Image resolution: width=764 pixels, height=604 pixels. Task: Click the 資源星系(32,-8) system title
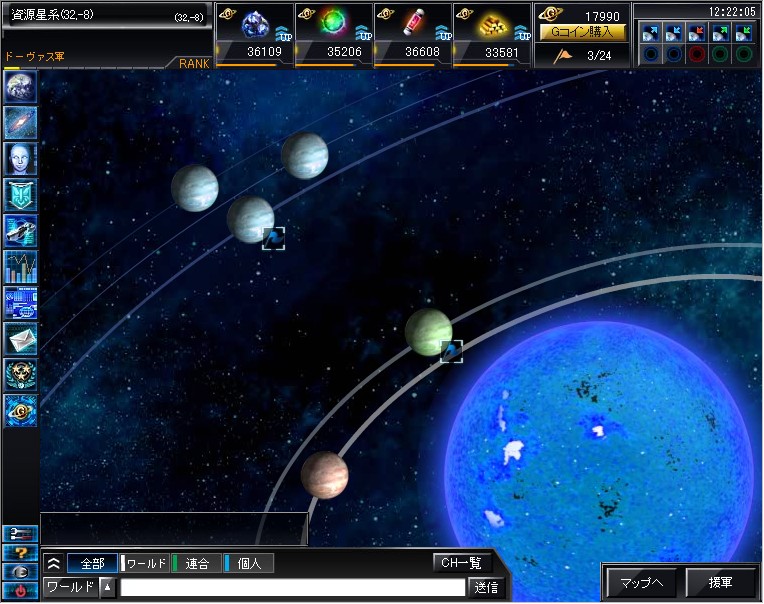tap(52, 15)
